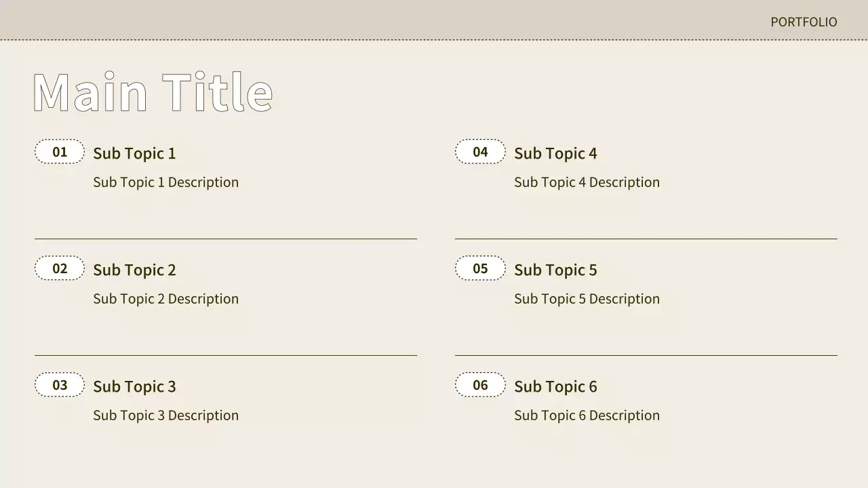Click the Sub Topic 1 Description text

coord(165,182)
